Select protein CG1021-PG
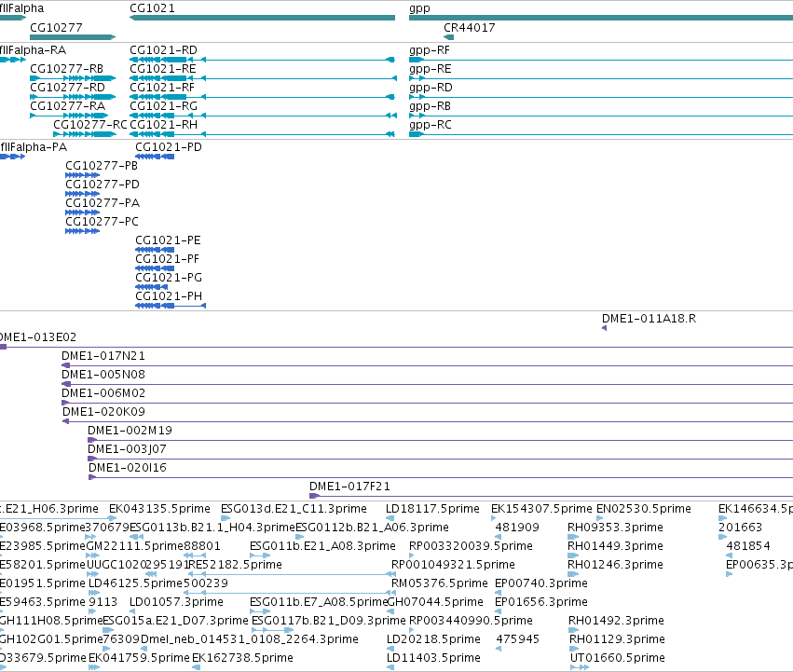The width and height of the screenshot is (793, 672). tap(152, 287)
